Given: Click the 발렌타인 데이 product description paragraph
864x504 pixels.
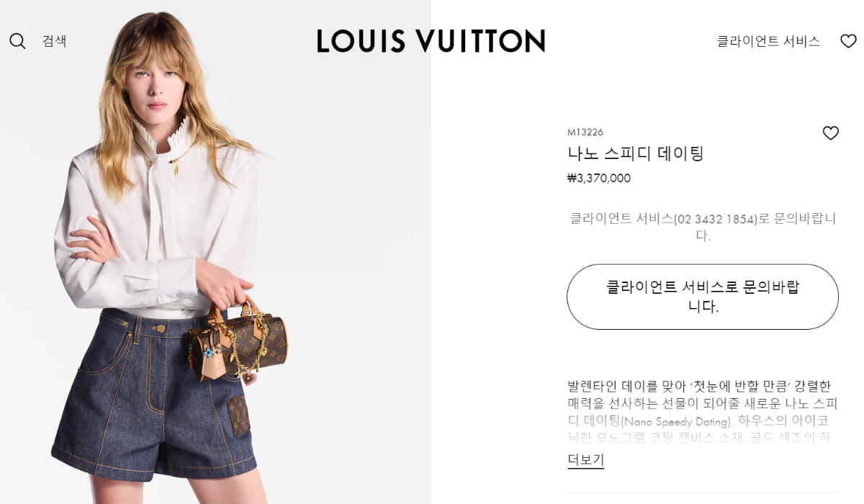Looking at the screenshot, I should 703,411.
